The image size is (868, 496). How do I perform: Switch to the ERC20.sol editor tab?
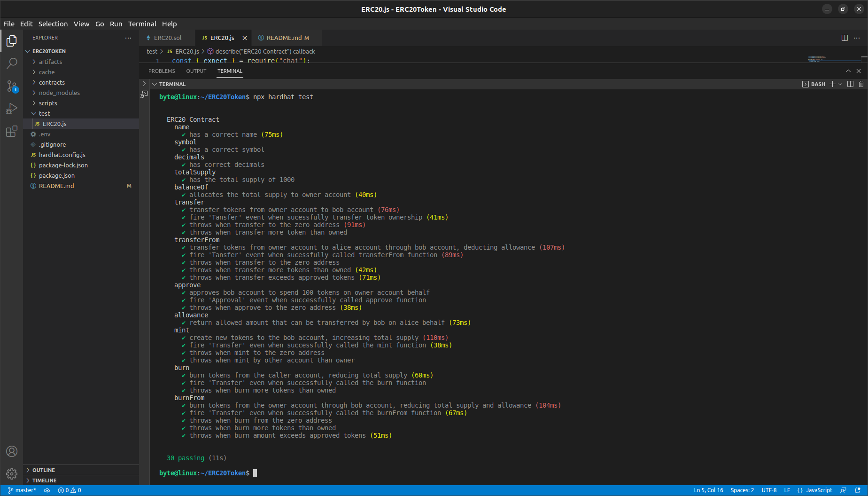pyautogui.click(x=167, y=38)
